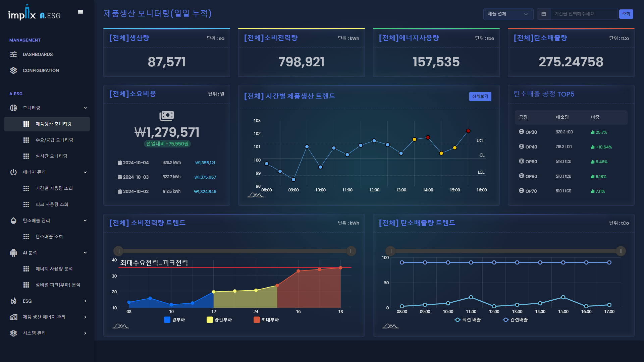The height and width of the screenshot is (362, 644).
Task: Click the 조회 search button
Action: pos(626,14)
